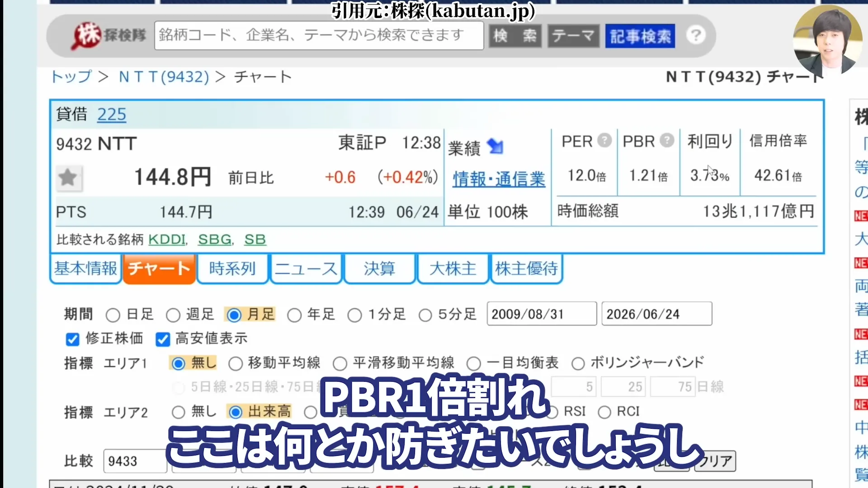The width and height of the screenshot is (868, 488).
Task: Click the moving average field showing 5
Action: coord(574,386)
